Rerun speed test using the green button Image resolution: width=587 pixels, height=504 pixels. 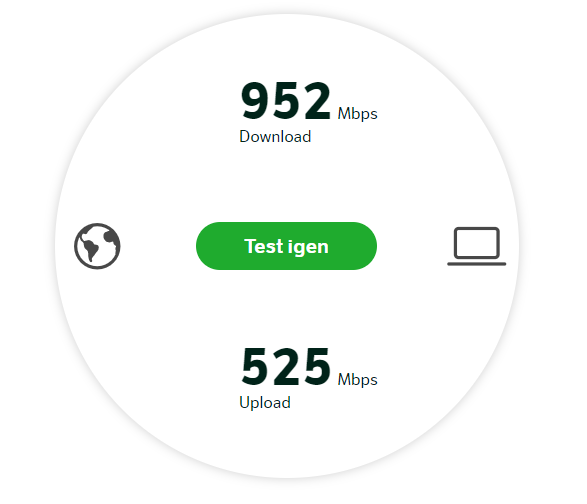click(x=286, y=246)
